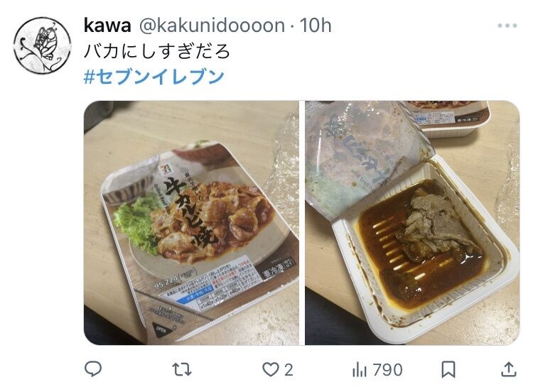Click the 790 views count

coord(387,369)
